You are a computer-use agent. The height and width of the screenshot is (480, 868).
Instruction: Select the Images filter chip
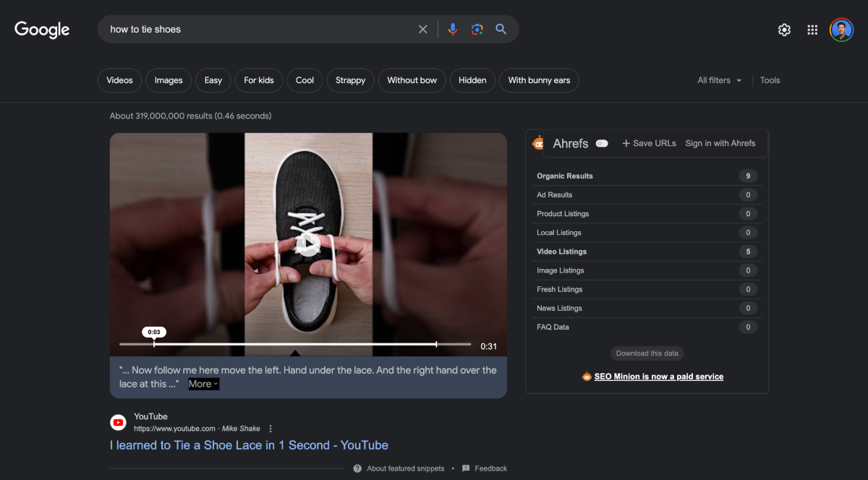pos(169,80)
